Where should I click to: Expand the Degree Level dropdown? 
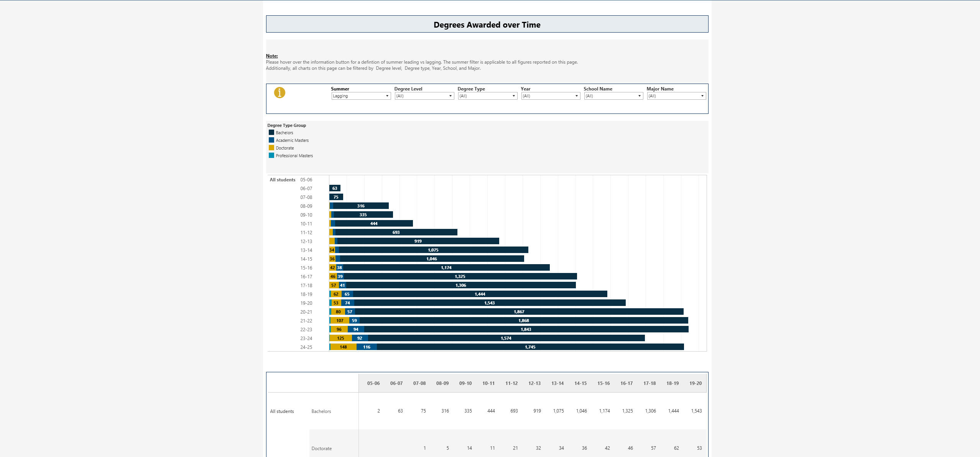[424, 96]
